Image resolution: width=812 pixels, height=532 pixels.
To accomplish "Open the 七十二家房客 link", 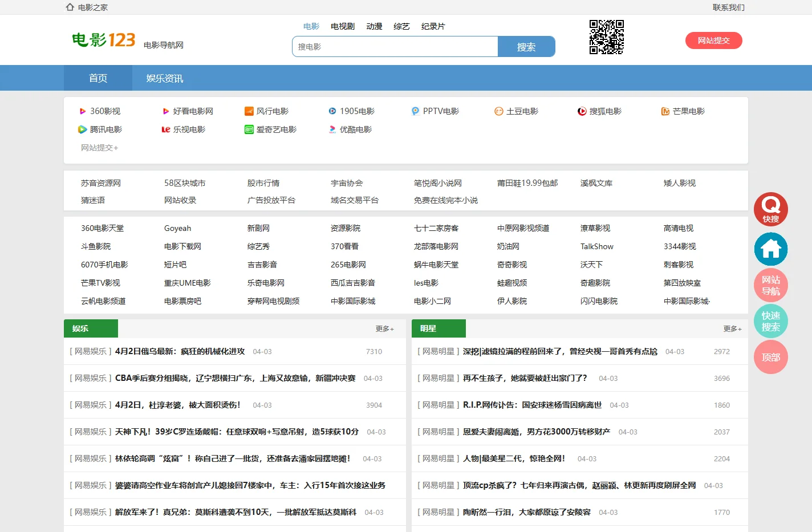I will [x=436, y=228].
